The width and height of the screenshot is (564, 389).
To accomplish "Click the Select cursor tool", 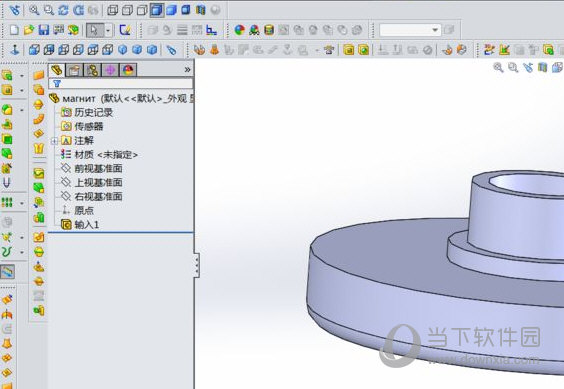I will click(94, 30).
